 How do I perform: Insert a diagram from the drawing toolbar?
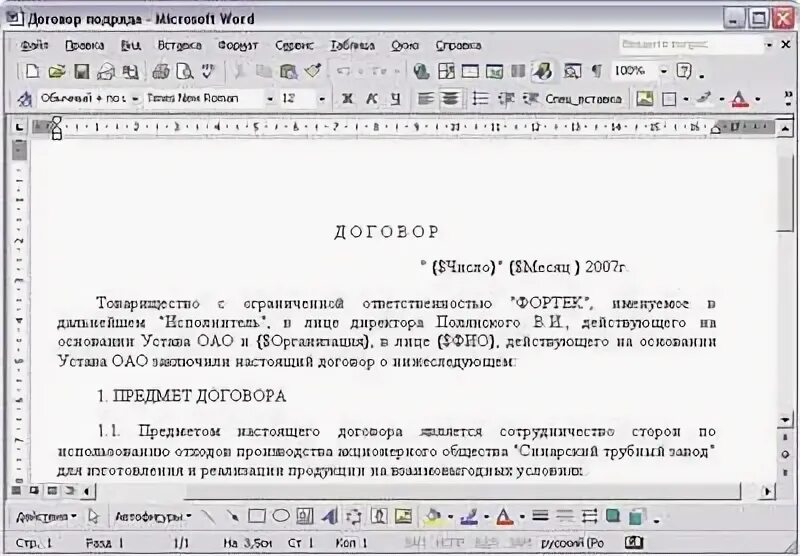(x=353, y=517)
